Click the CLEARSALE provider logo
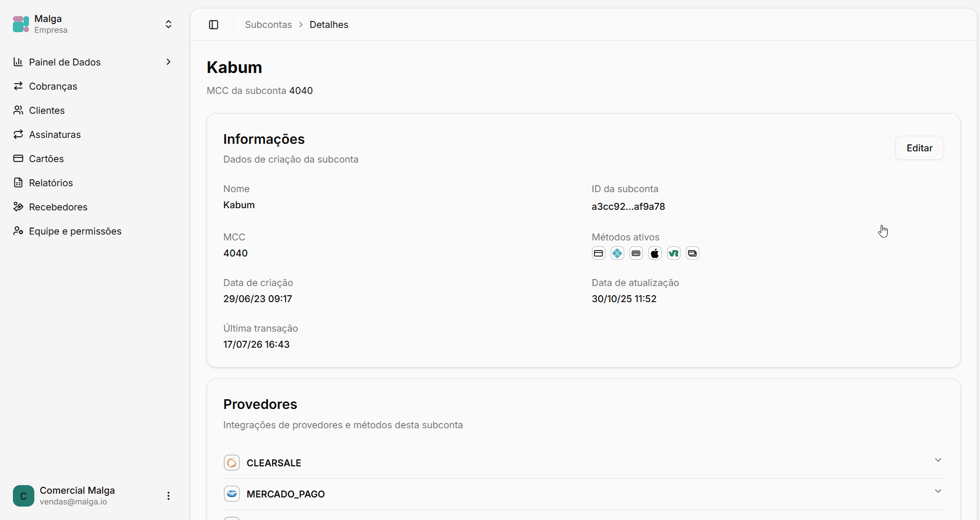 232,463
